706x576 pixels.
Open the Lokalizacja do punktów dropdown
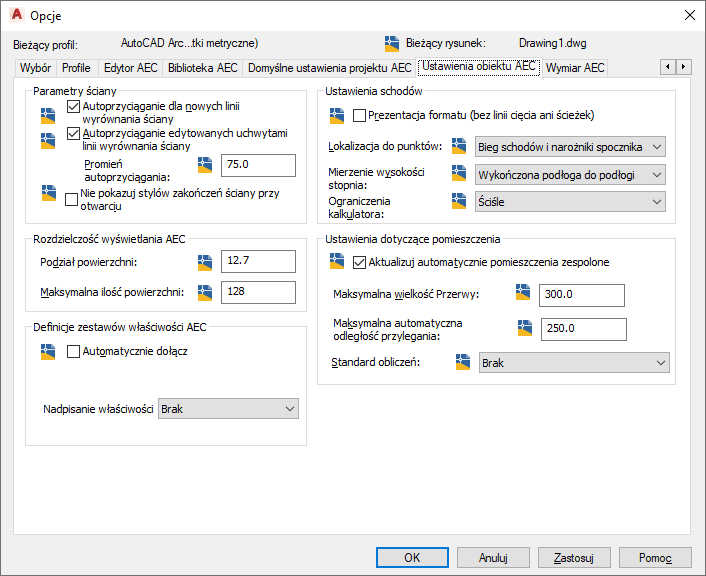(570, 147)
